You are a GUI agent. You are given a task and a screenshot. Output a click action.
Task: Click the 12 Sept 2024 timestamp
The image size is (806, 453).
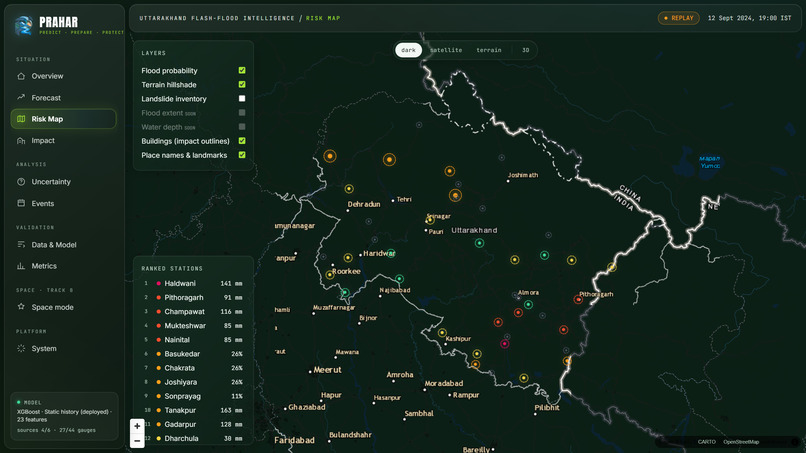(749, 18)
